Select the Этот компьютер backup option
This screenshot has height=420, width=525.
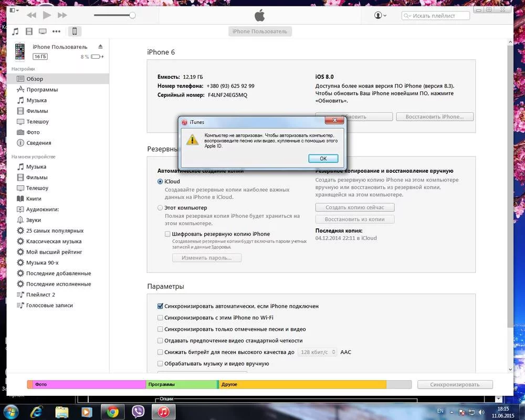click(x=160, y=208)
